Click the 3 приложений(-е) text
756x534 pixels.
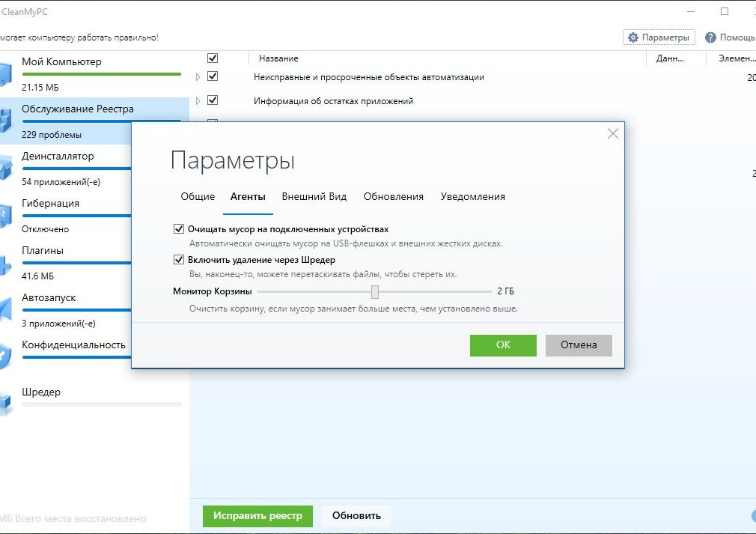point(58,324)
